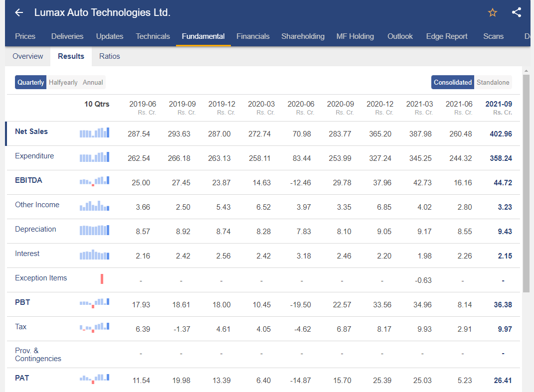534x392 pixels.
Task: Click the Lumax Auto Technologies Ltd. title
Action: tap(102, 12)
